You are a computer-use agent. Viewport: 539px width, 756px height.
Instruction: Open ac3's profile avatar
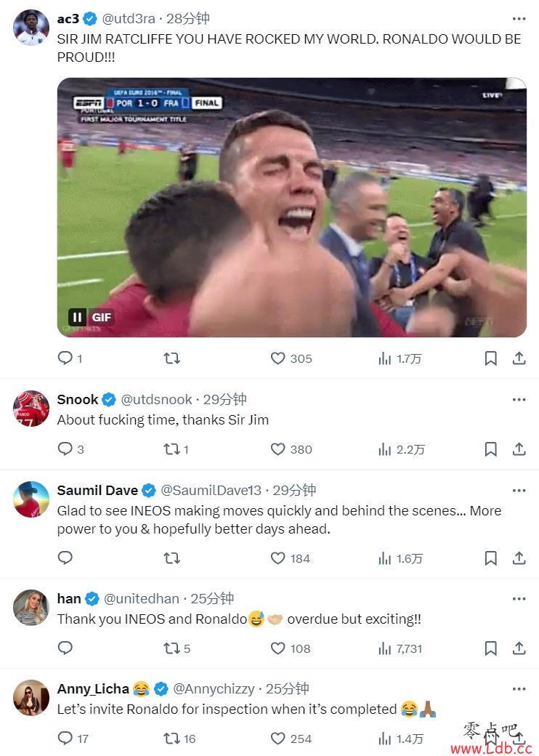click(x=31, y=28)
